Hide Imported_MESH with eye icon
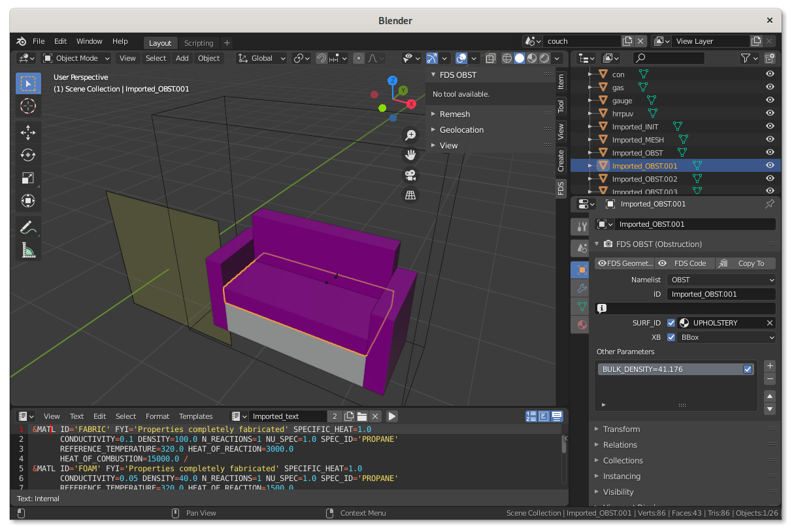Viewport: 794px width, 532px height. tap(770, 140)
